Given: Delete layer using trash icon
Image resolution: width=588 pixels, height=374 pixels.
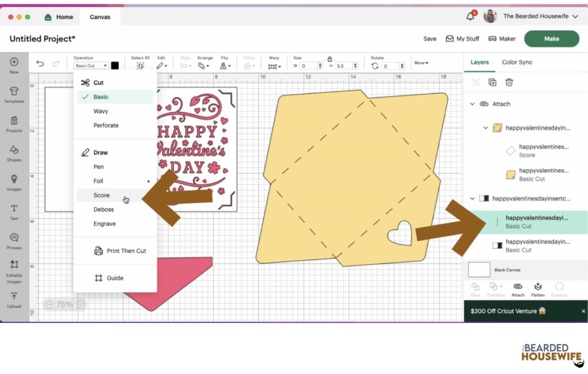Looking at the screenshot, I should point(509,82).
